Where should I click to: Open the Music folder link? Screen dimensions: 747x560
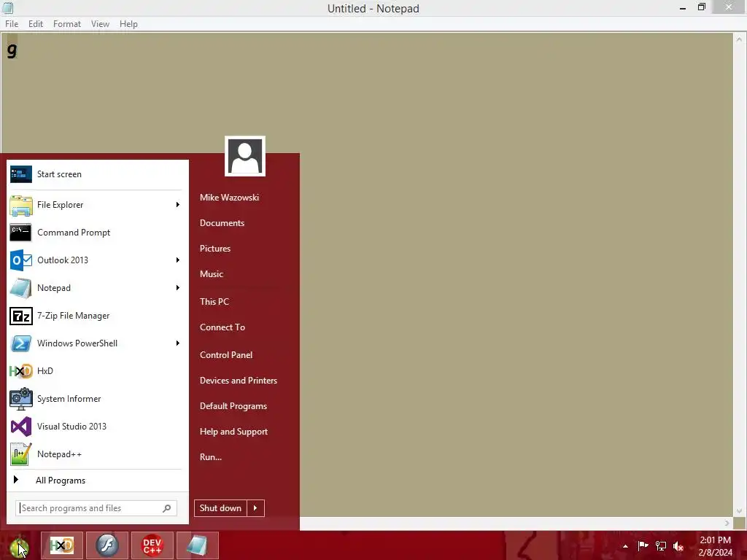212,274
